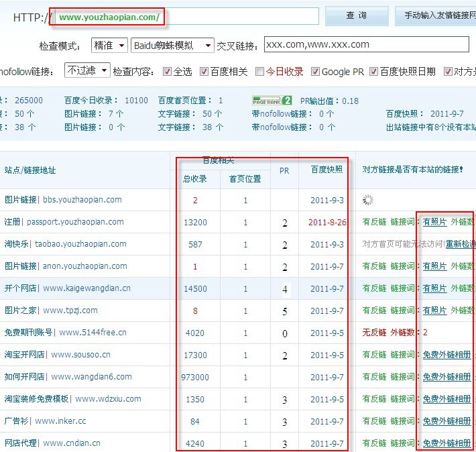The height and width of the screenshot is (452, 476).
Task: Click 免费外链相册 link in the inker.cc row
Action: (447, 421)
